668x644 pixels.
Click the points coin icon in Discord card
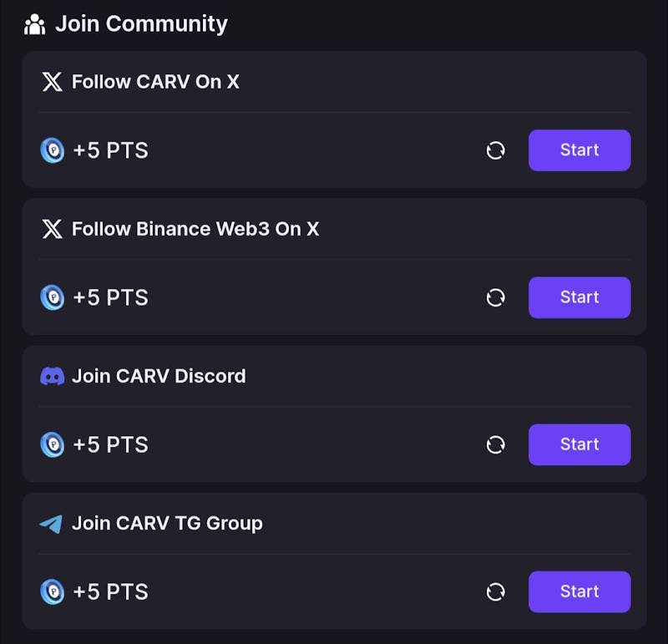coord(53,445)
